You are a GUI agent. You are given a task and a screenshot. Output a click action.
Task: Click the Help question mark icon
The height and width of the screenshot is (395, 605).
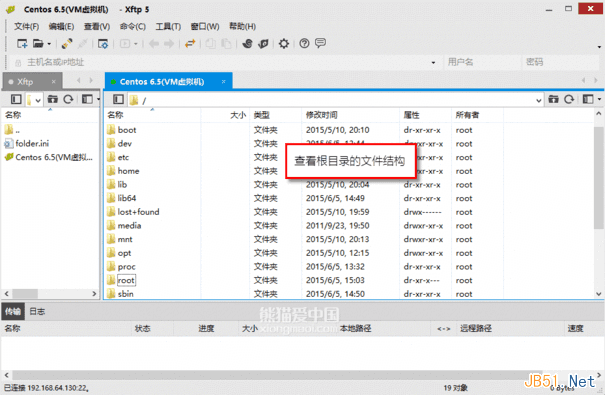[304, 44]
